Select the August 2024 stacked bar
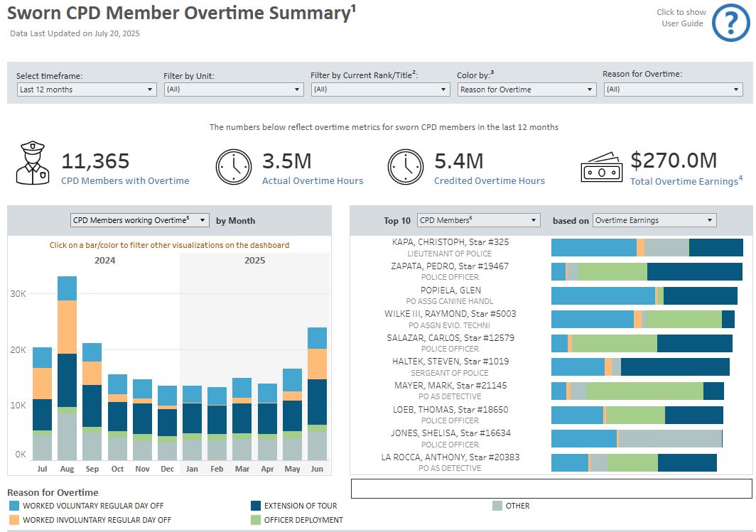 [67, 368]
